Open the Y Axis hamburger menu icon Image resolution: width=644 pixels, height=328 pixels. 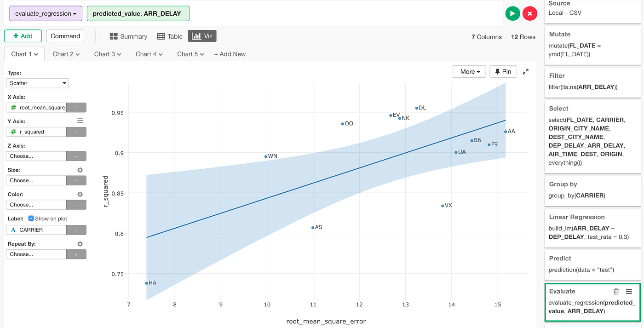[80, 121]
